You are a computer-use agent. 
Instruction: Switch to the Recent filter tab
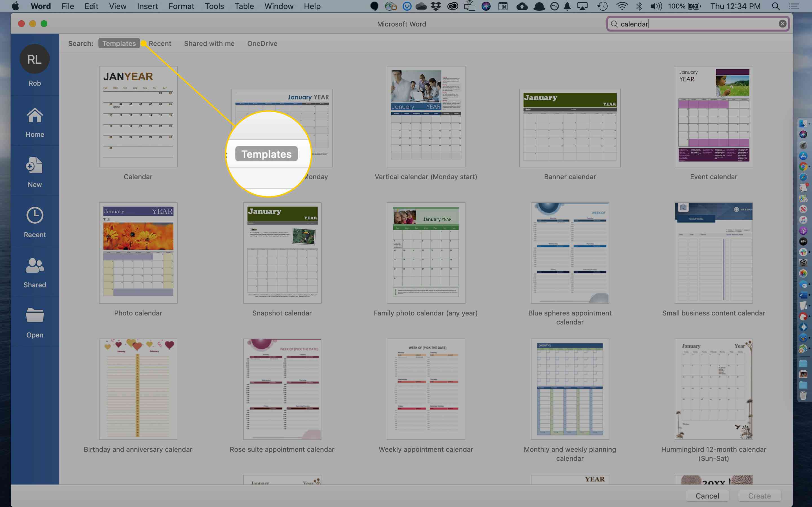tap(160, 43)
